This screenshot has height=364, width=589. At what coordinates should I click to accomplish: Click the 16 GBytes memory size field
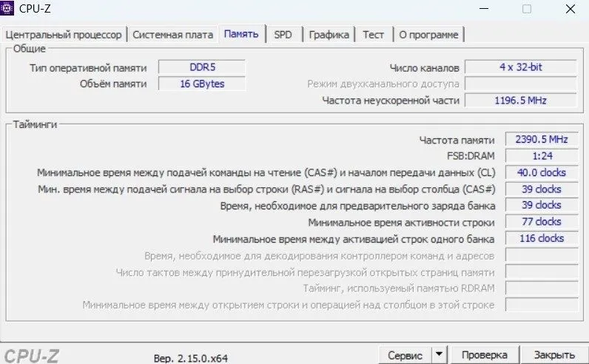coord(202,84)
